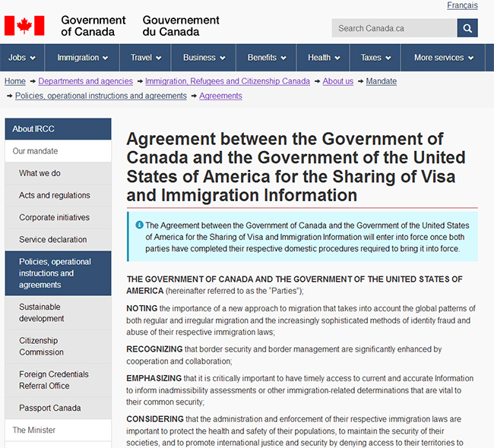The image size is (494, 448).
Task: Open Corporate initiatives sidebar item
Action: tap(58, 217)
